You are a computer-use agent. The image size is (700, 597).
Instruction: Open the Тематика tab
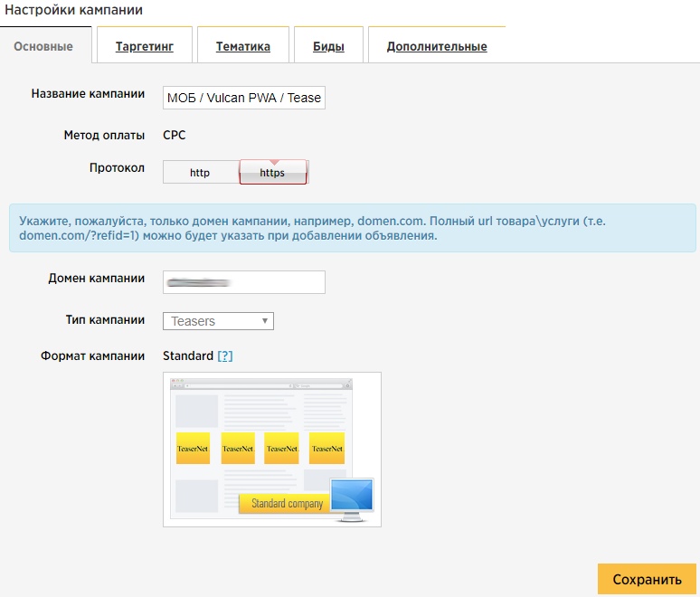click(243, 46)
